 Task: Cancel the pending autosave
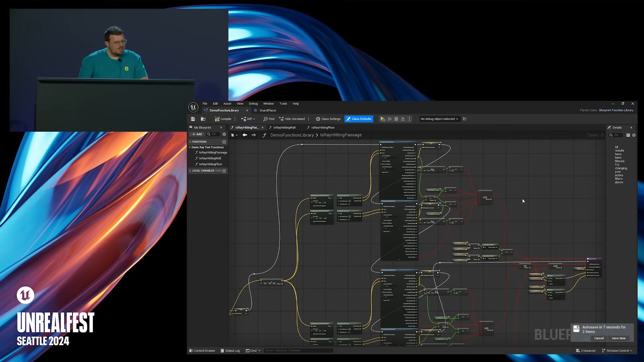pyautogui.click(x=599, y=338)
